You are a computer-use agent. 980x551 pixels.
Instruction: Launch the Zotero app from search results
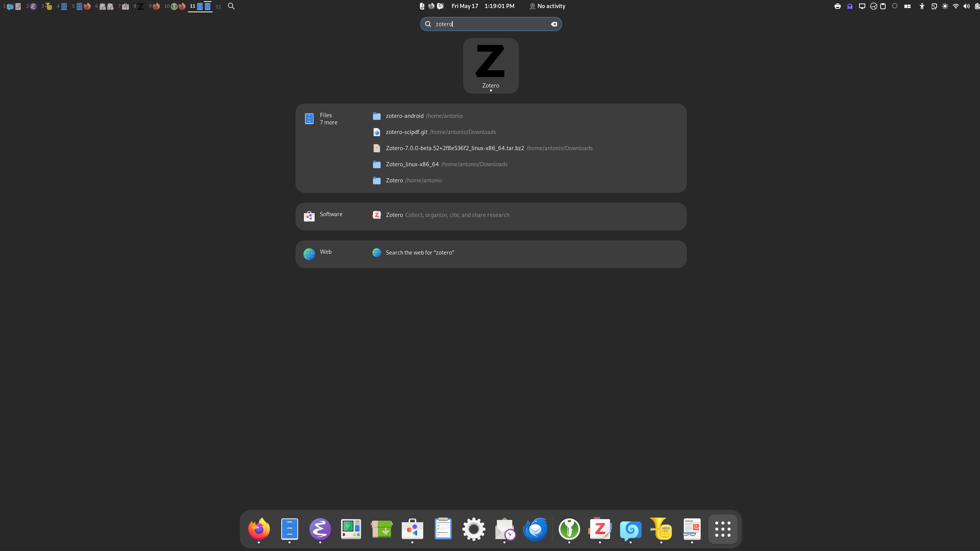[490, 65]
